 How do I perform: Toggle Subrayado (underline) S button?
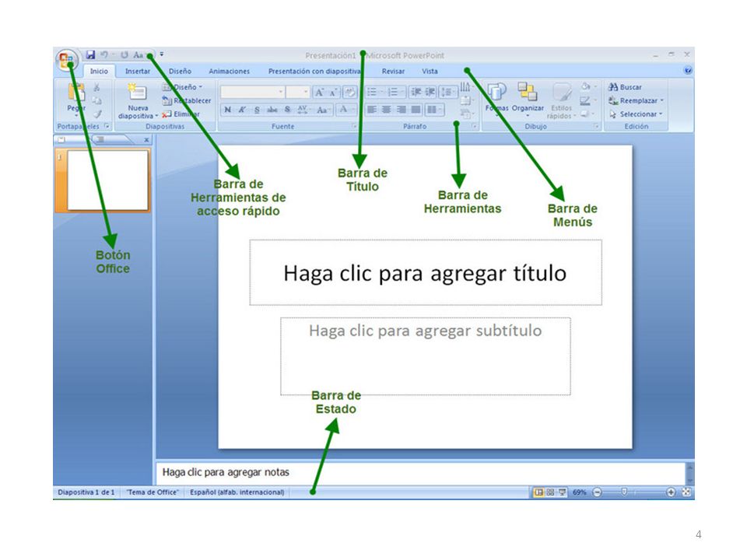pos(257,110)
